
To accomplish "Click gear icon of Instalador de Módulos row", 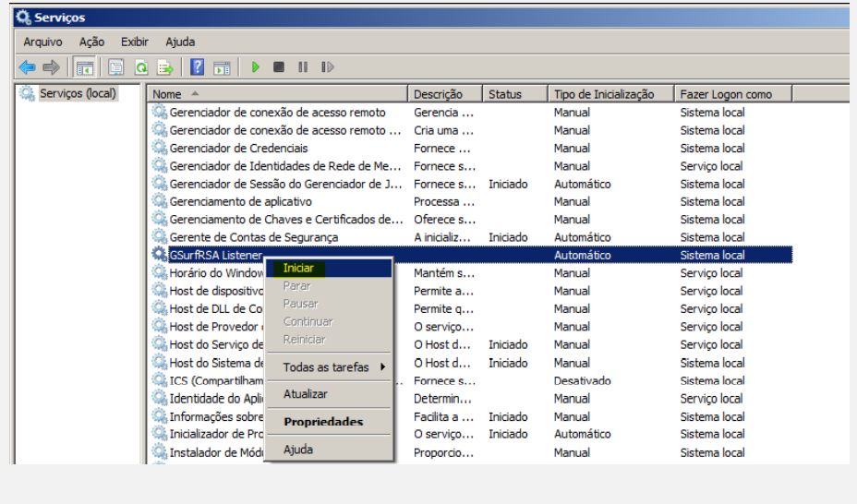I will [x=159, y=451].
